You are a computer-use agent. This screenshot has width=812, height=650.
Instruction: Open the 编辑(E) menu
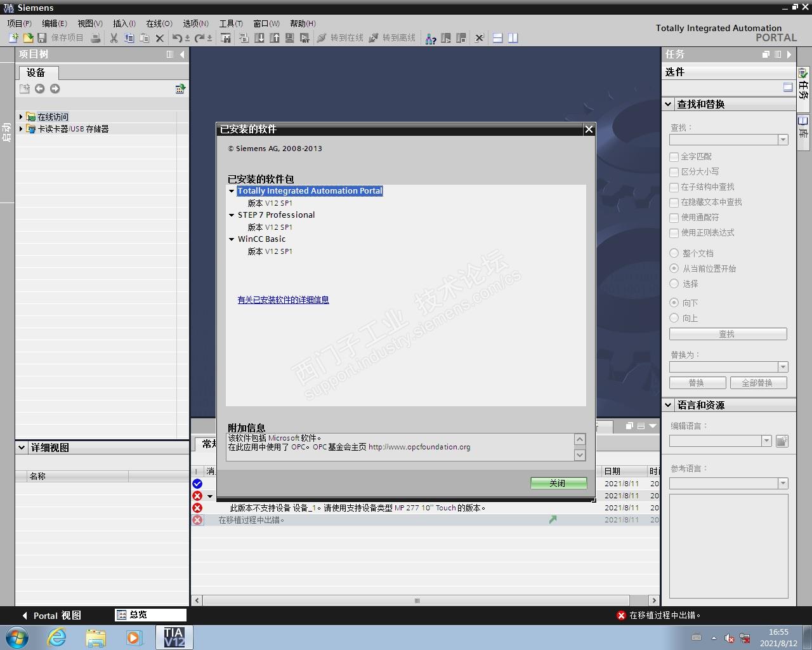pos(55,23)
